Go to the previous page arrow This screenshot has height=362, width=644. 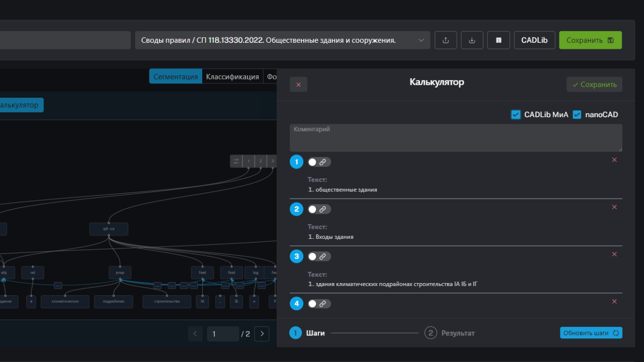click(195, 334)
